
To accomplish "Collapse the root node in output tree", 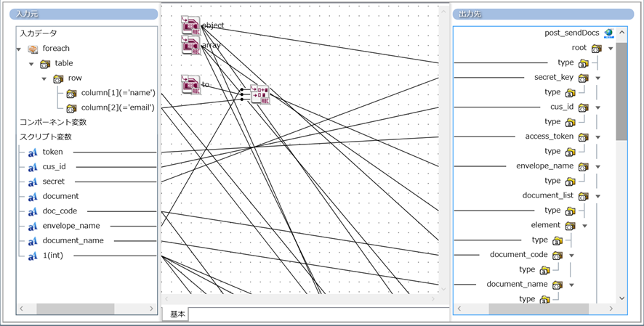I will pos(611,49).
